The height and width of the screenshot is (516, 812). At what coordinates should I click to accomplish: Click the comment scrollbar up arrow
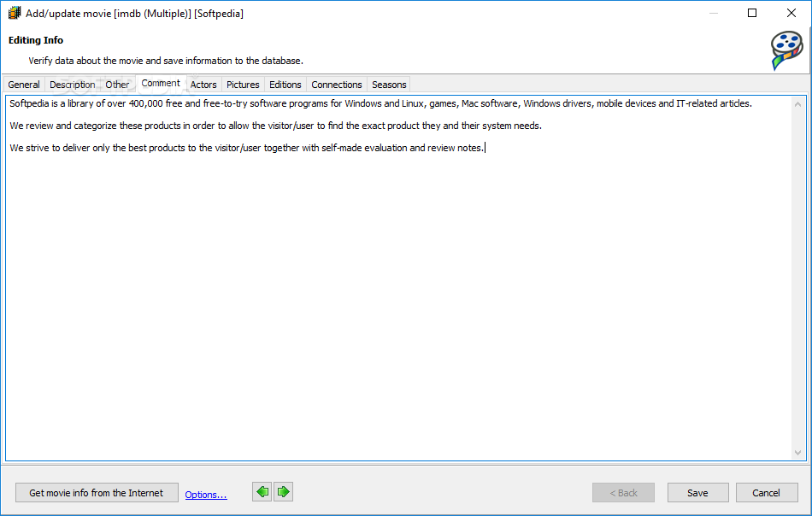(798, 104)
